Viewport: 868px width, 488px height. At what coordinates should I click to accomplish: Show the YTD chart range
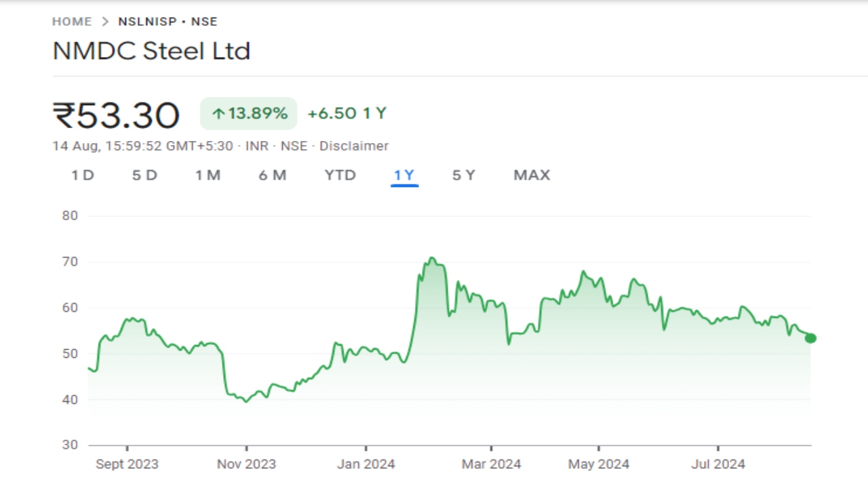tap(340, 176)
